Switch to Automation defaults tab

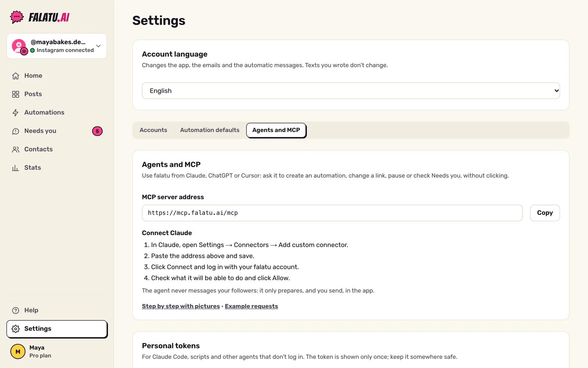(x=209, y=130)
